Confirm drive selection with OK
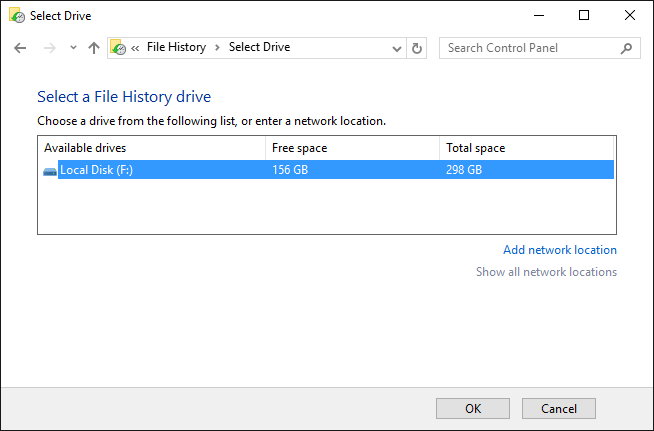This screenshot has width=654, height=431. coord(473,408)
